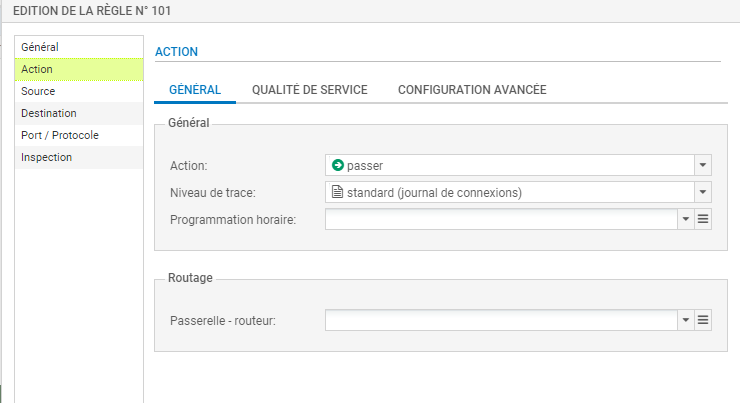The width and height of the screenshot is (740, 403).
Task: Click the green passer arrow icon
Action: (338, 165)
